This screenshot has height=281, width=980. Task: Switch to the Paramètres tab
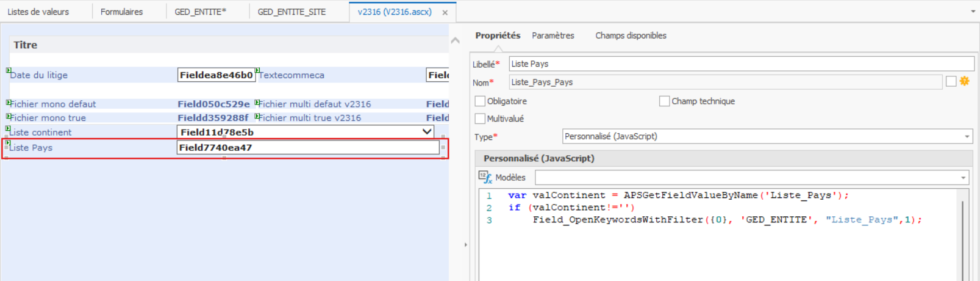pos(553,35)
